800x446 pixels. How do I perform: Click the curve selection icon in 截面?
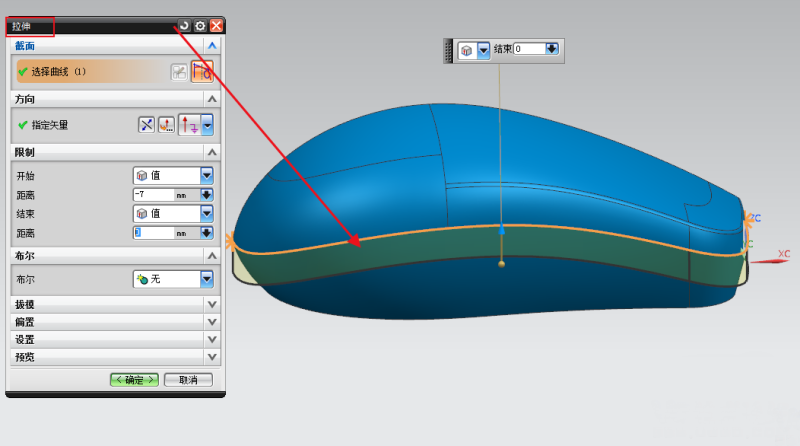pos(202,72)
